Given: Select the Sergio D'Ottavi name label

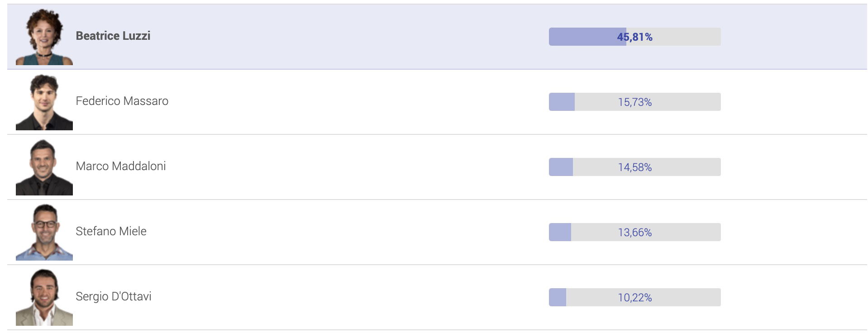Looking at the screenshot, I should pyautogui.click(x=114, y=296).
